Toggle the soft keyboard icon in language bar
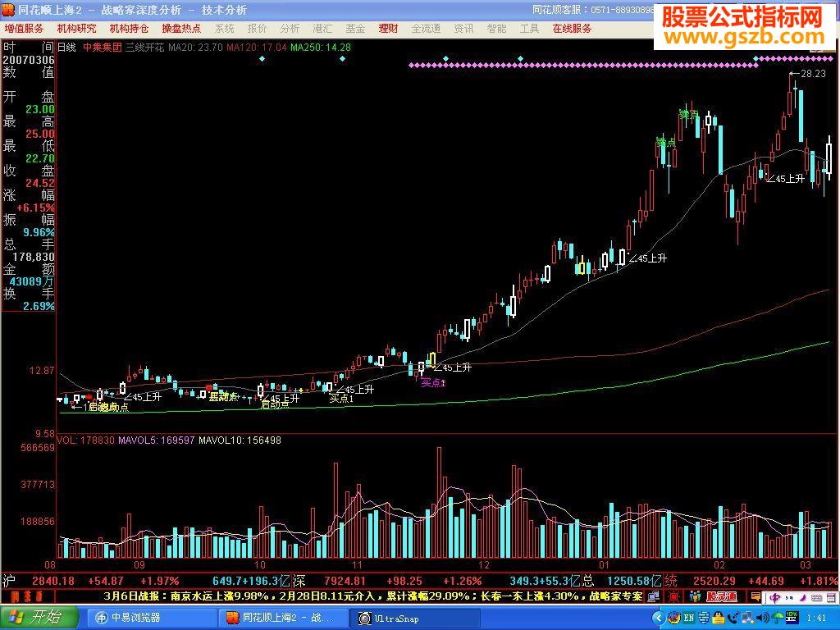Viewport: 840px width, 630px height. pos(818,598)
